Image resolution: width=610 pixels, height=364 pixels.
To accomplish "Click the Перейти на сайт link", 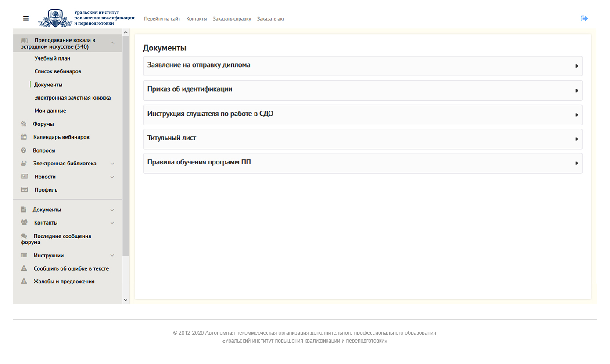I will [x=162, y=19].
